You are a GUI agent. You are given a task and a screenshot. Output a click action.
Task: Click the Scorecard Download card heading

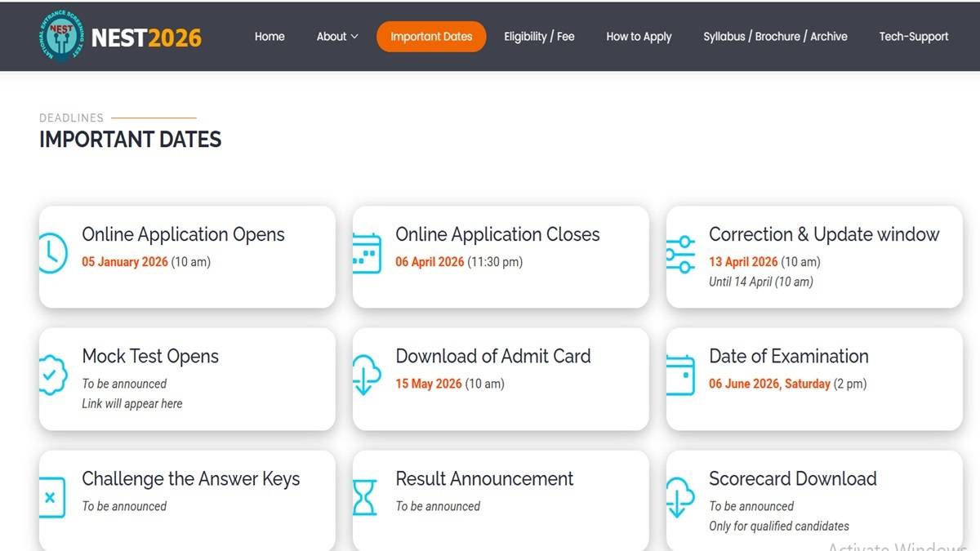pyautogui.click(x=792, y=479)
